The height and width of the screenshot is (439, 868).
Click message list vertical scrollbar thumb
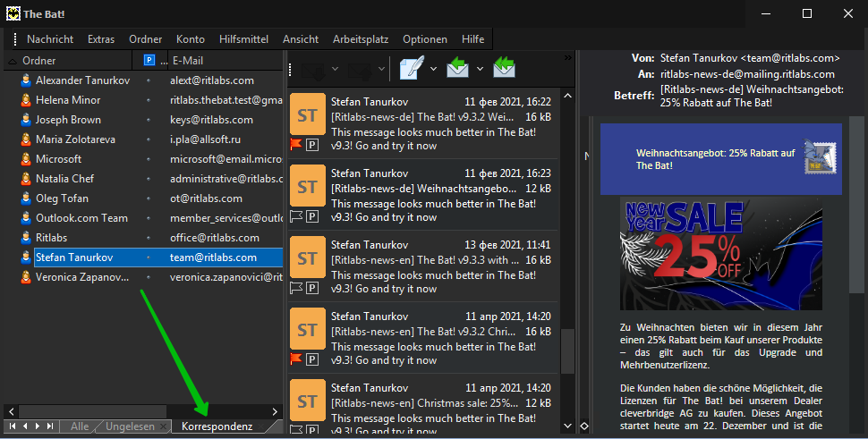pyautogui.click(x=567, y=351)
